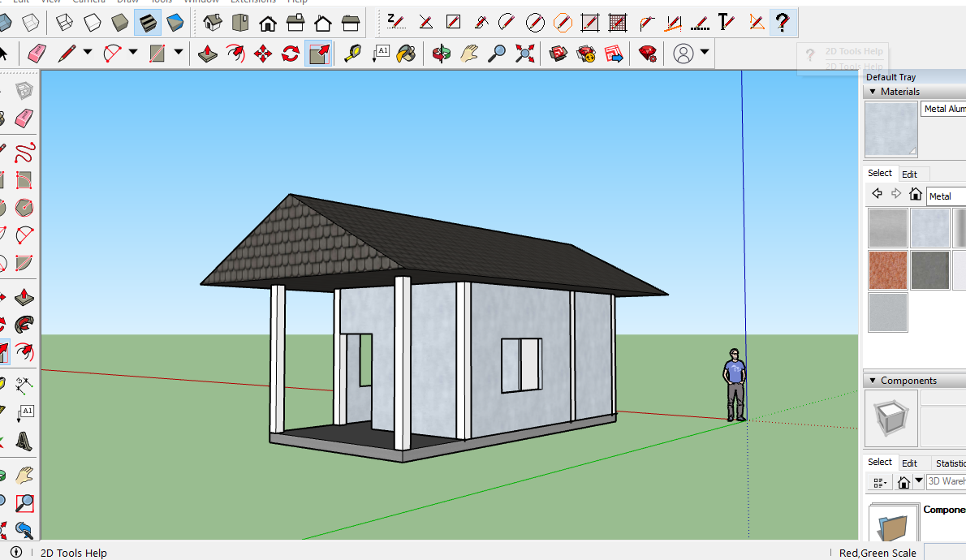This screenshot has height=560, width=966.
Task: Activate the Pan hand tool in top toolbar
Action: pos(469,54)
